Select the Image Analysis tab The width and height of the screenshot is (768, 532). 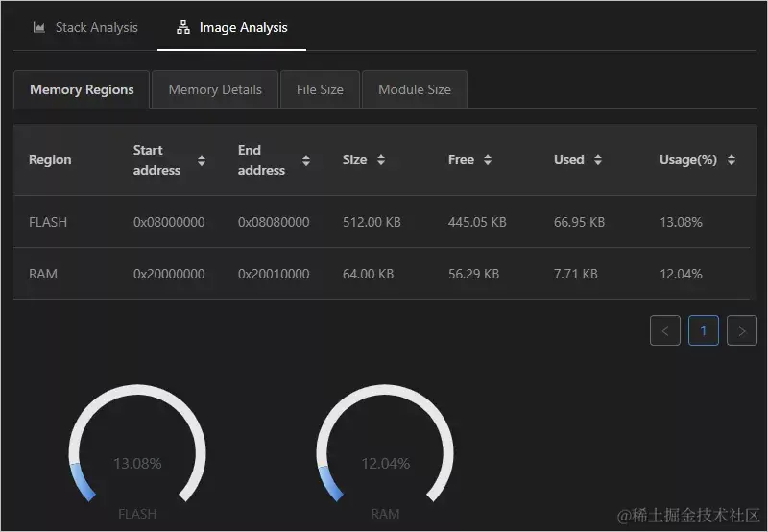click(231, 28)
